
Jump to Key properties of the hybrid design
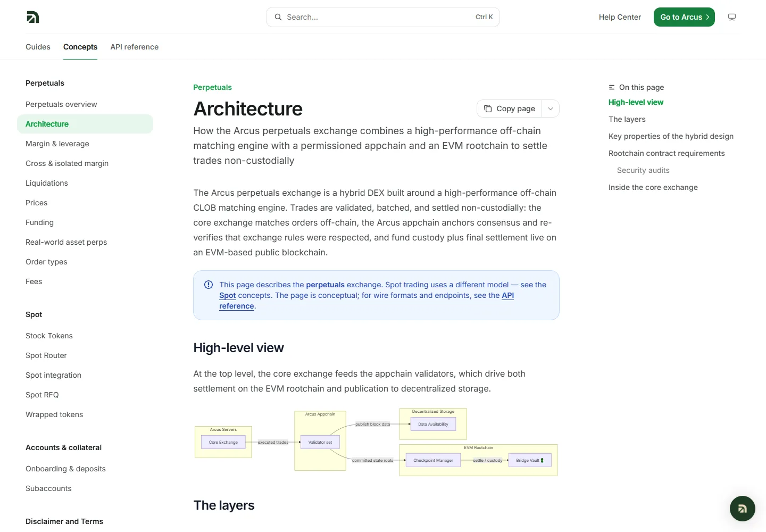coord(671,136)
